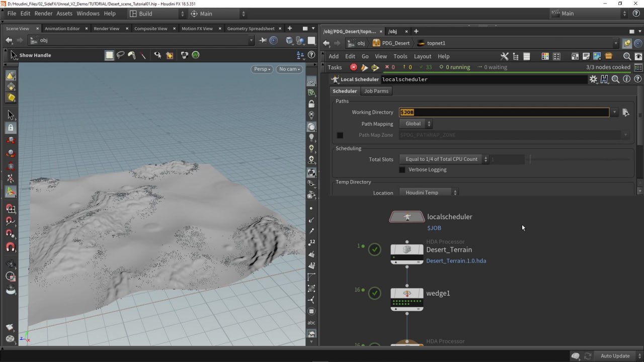Open the Desert_Terrain.1.0.hda link
644x362 pixels.
click(456, 261)
